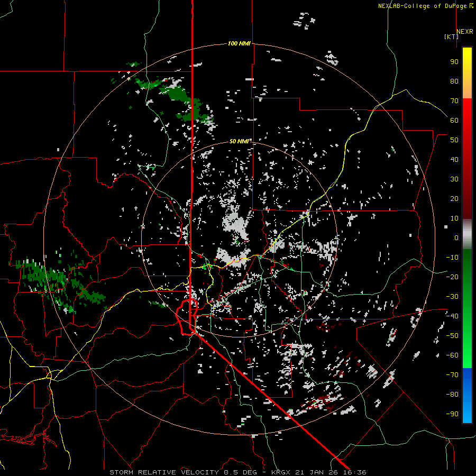The height and width of the screenshot is (476, 476).
Task: Select the positive 70 scale label
Action: click(454, 101)
